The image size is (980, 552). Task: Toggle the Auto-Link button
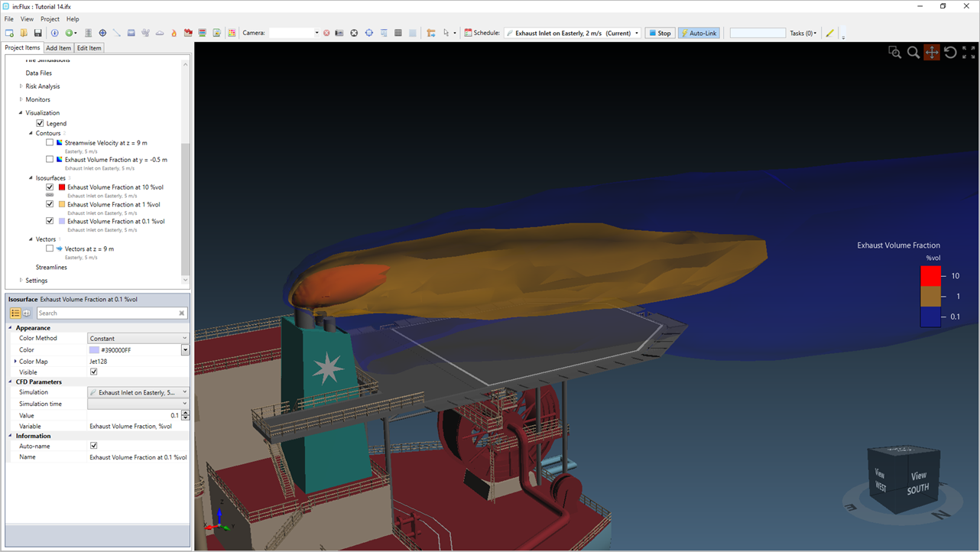[699, 33]
